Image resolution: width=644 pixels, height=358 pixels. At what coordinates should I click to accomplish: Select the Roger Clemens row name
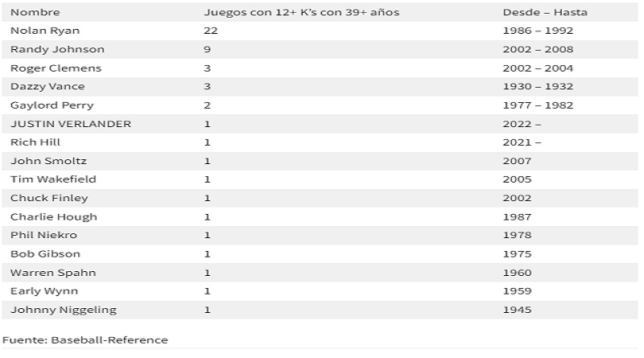pyautogui.click(x=56, y=68)
